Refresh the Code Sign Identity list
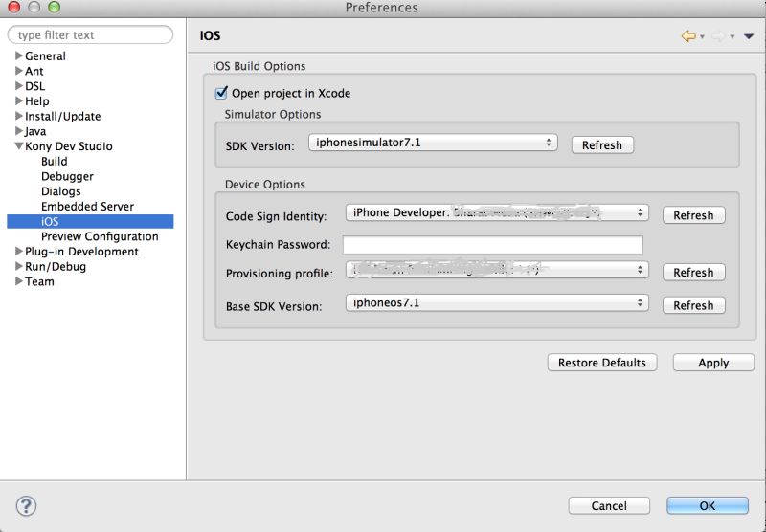Screen dimensions: 766x532 [693, 215]
